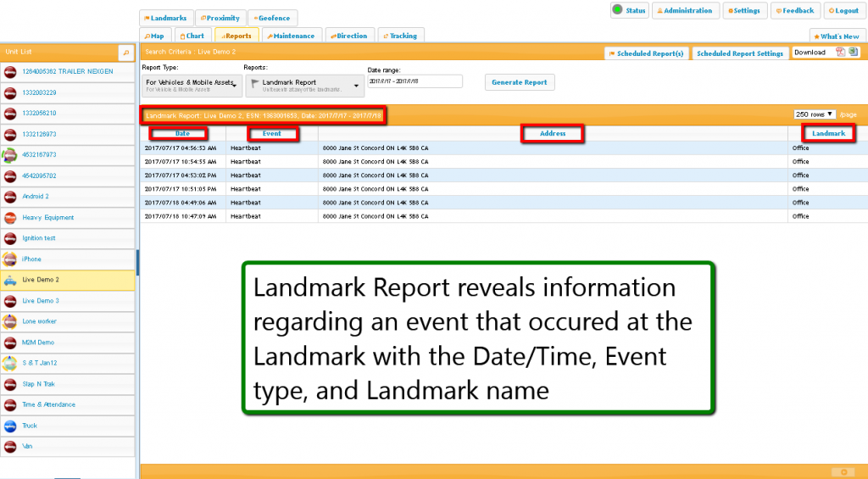Open the 250 rows per page dropdown

[814, 114]
